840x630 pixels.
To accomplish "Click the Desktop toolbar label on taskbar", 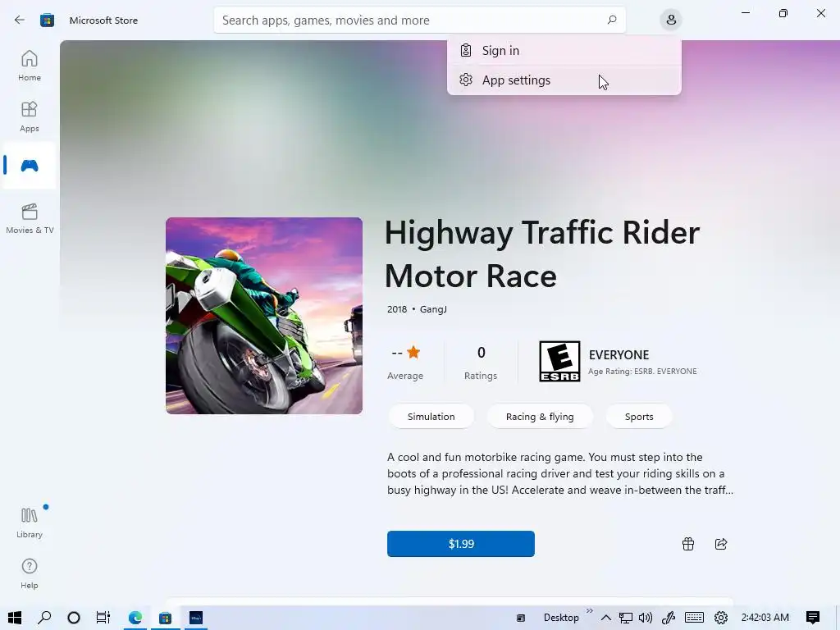I will pyautogui.click(x=561, y=618).
